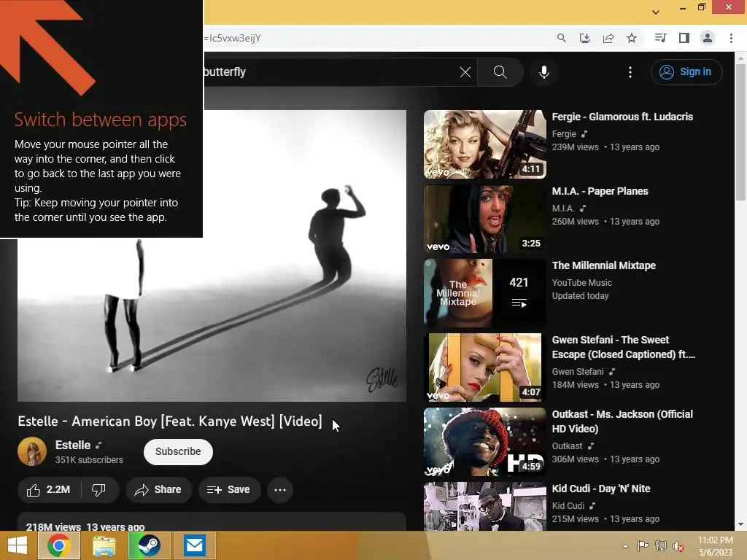Click 'M.I.A.' channel name under Paper Planes
This screenshot has width=747, height=560.
pyautogui.click(x=563, y=208)
